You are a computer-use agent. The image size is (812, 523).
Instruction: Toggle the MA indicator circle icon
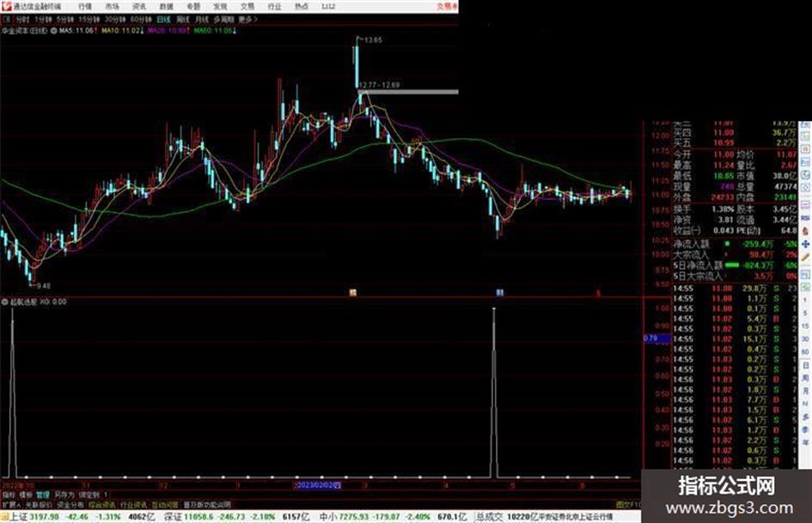click(x=54, y=31)
